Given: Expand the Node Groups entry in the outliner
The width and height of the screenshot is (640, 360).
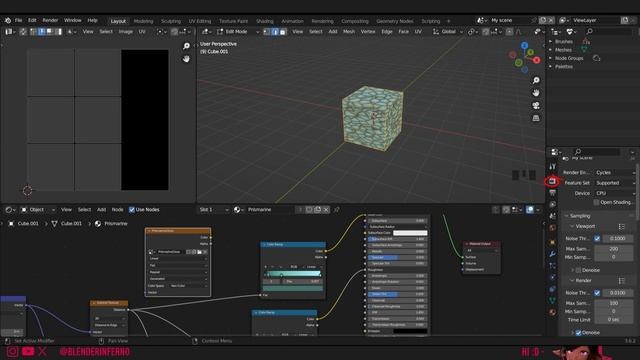Looking at the screenshot, I should [550, 58].
